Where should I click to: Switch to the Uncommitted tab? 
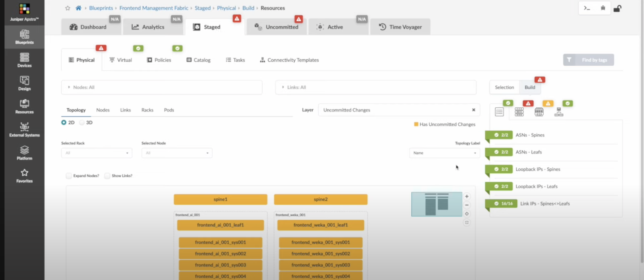277,27
